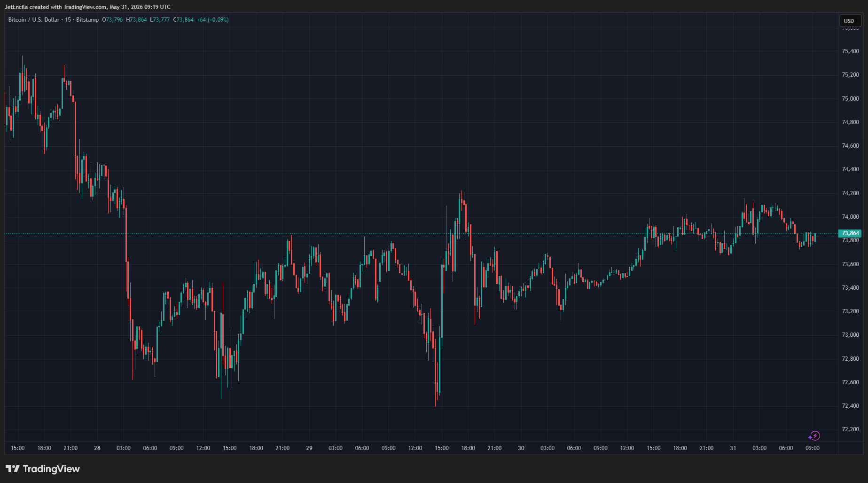Click the 74,000 price axis label
The height and width of the screenshot is (483, 868).
pos(850,217)
